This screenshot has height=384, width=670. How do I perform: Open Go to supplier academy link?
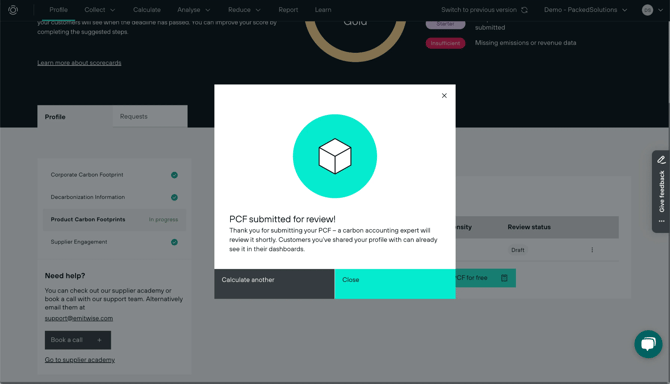(79, 360)
